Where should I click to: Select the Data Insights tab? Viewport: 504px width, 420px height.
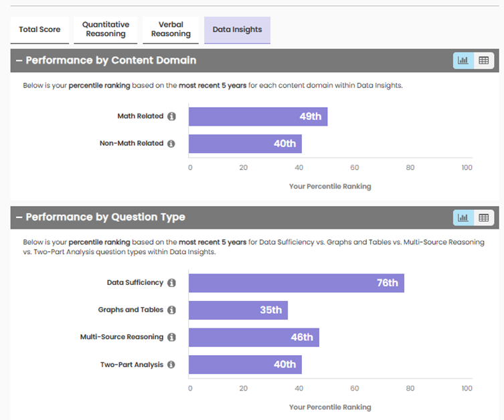pos(237,29)
